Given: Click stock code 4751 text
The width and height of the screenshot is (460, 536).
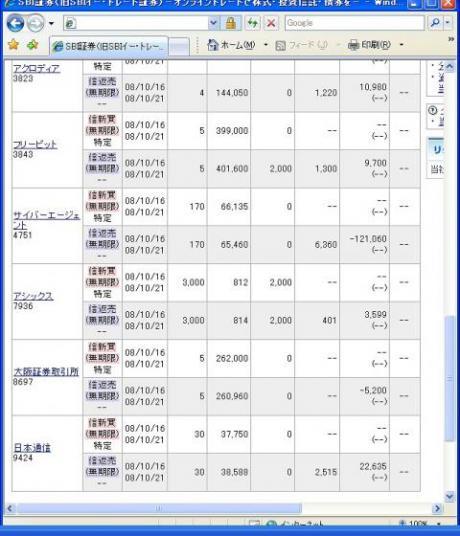Looking at the screenshot, I should (23, 235).
